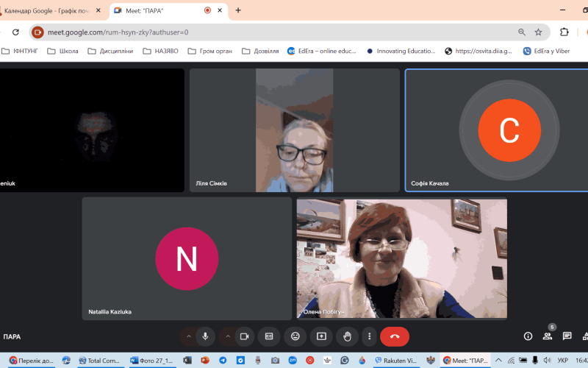Open the Innovating Educatio... bookmark

(x=401, y=51)
